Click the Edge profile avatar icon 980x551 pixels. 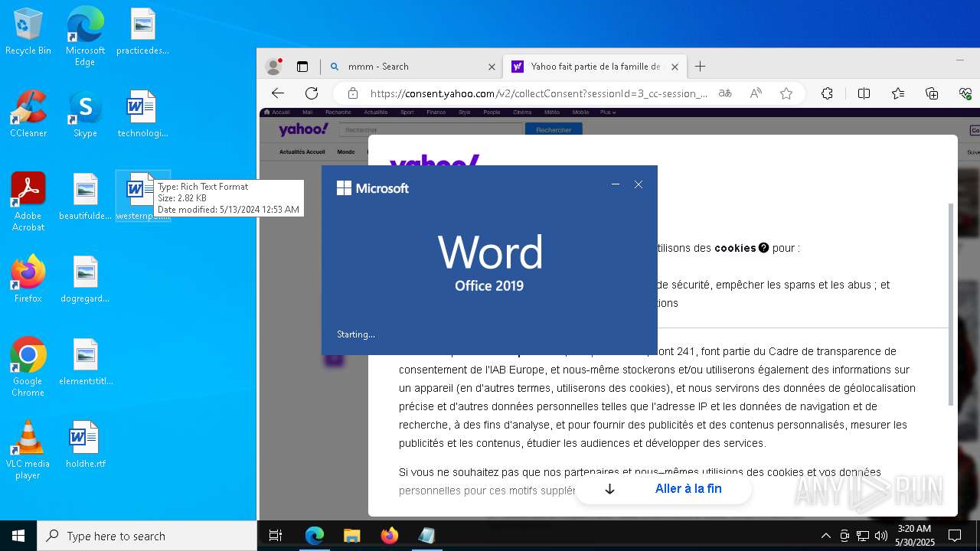click(273, 67)
